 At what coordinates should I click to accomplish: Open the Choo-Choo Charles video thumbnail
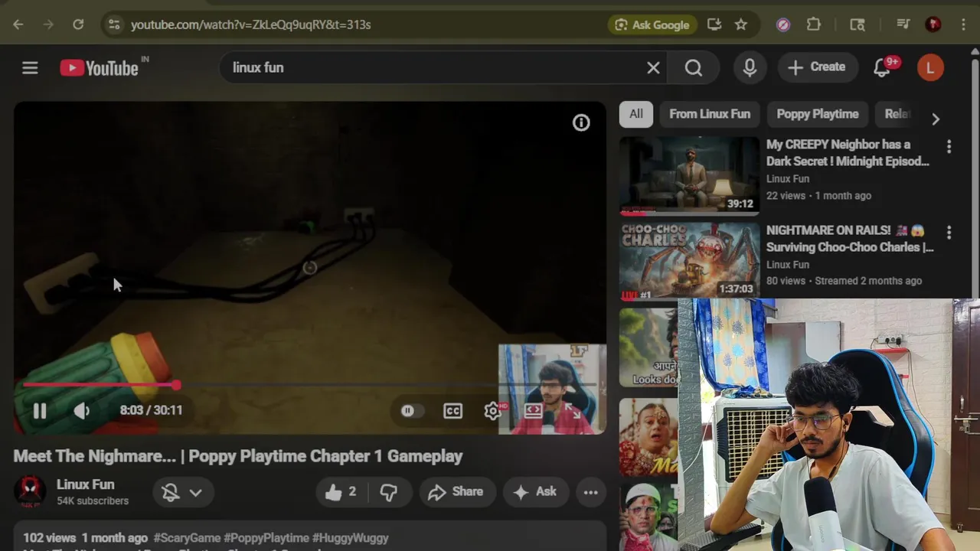pyautogui.click(x=689, y=262)
